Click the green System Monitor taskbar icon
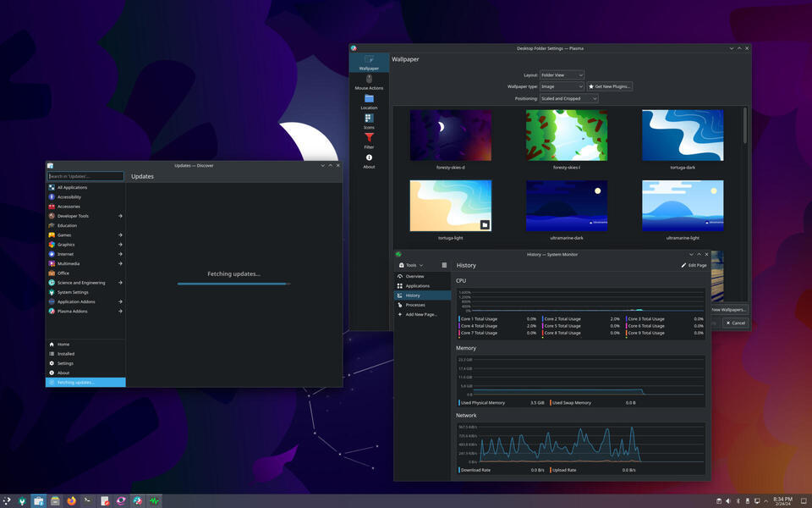Image resolution: width=812 pixels, height=508 pixels. pyautogui.click(x=154, y=500)
